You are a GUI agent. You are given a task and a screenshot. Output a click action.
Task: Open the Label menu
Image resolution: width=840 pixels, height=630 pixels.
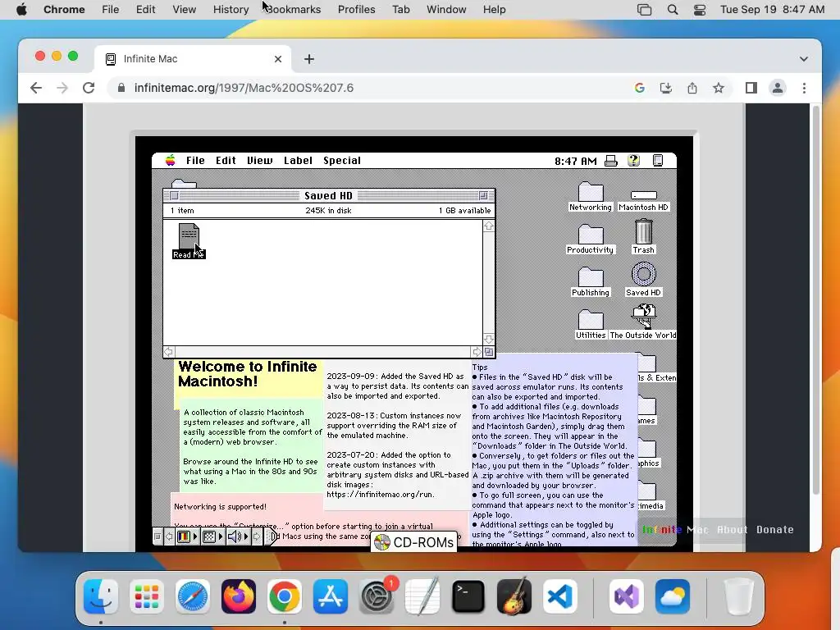298,160
